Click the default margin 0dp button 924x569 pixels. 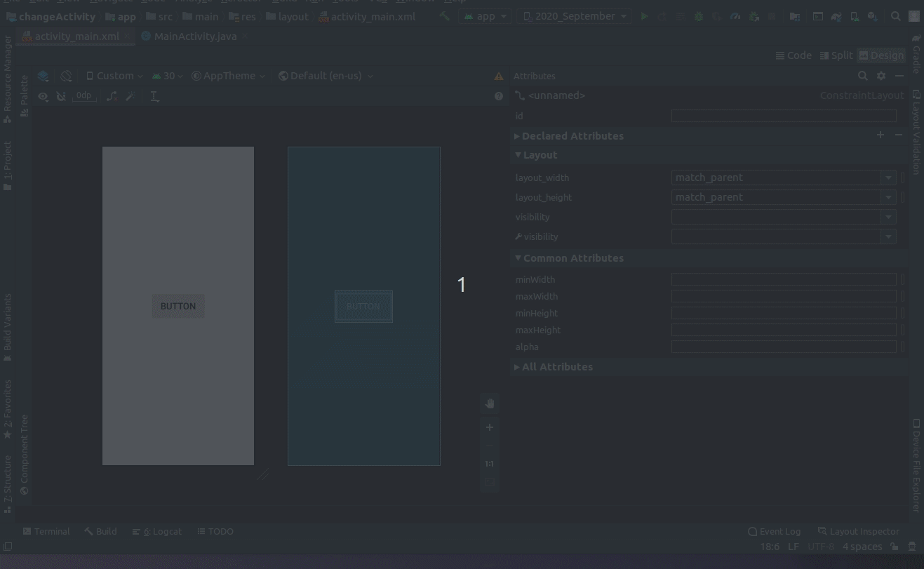coord(84,96)
